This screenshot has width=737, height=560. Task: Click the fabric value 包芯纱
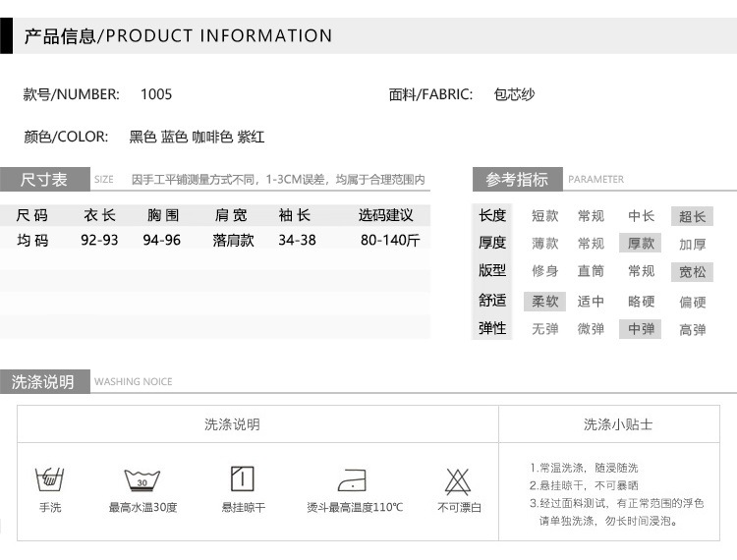click(x=514, y=94)
